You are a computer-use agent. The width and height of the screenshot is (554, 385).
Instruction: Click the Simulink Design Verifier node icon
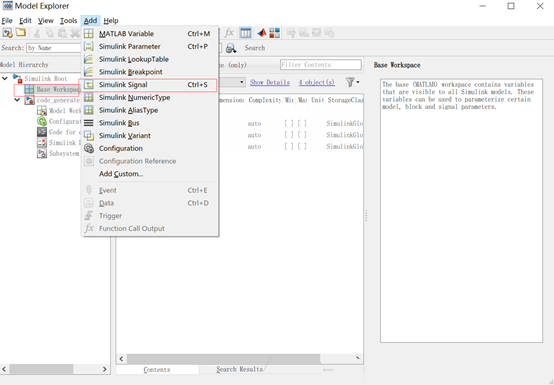(42, 143)
